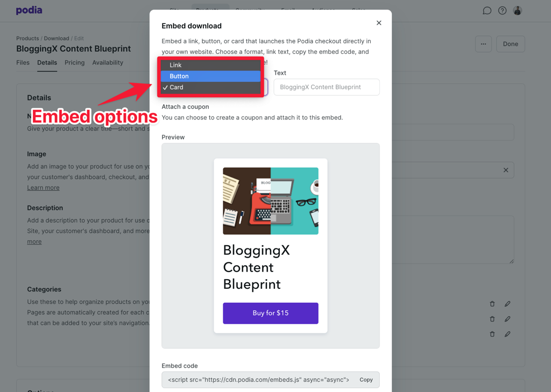Open the profile avatar menu

(517, 10)
